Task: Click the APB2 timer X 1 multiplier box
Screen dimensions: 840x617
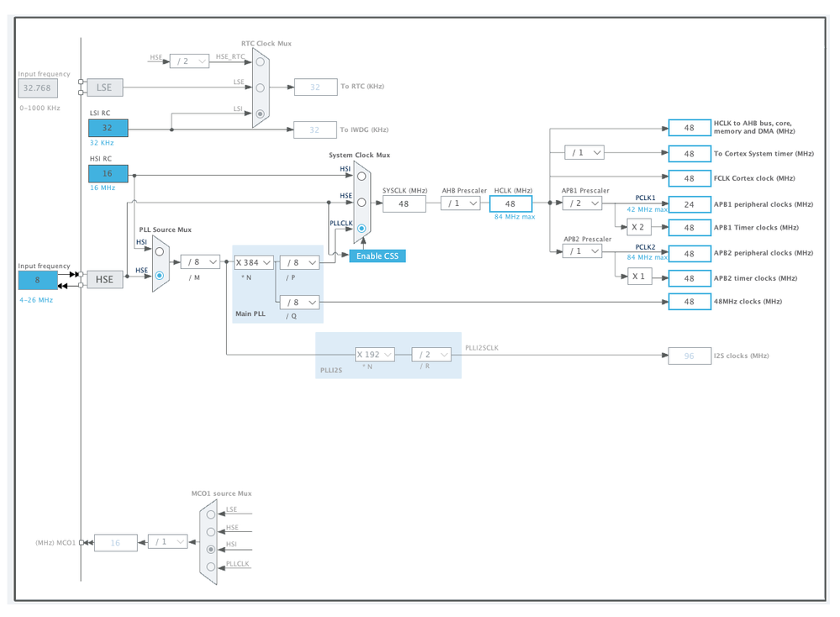Action: pos(639,277)
